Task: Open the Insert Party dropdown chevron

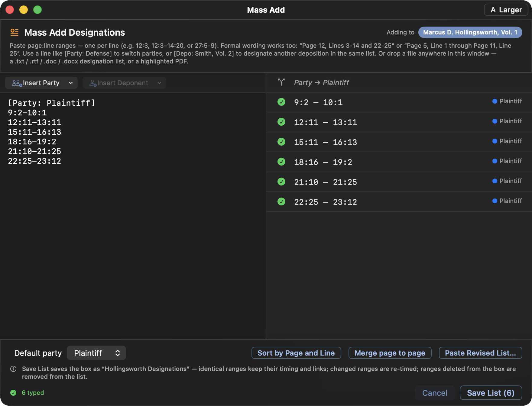Action: [x=71, y=83]
